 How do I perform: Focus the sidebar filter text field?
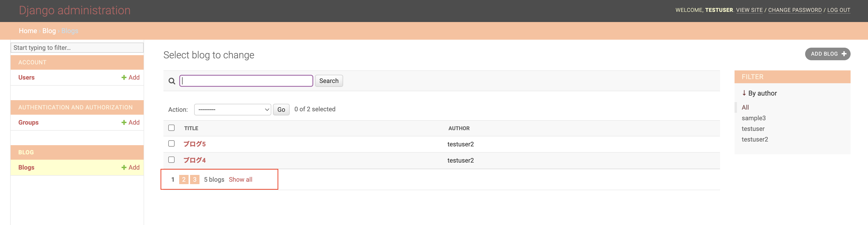(77, 48)
